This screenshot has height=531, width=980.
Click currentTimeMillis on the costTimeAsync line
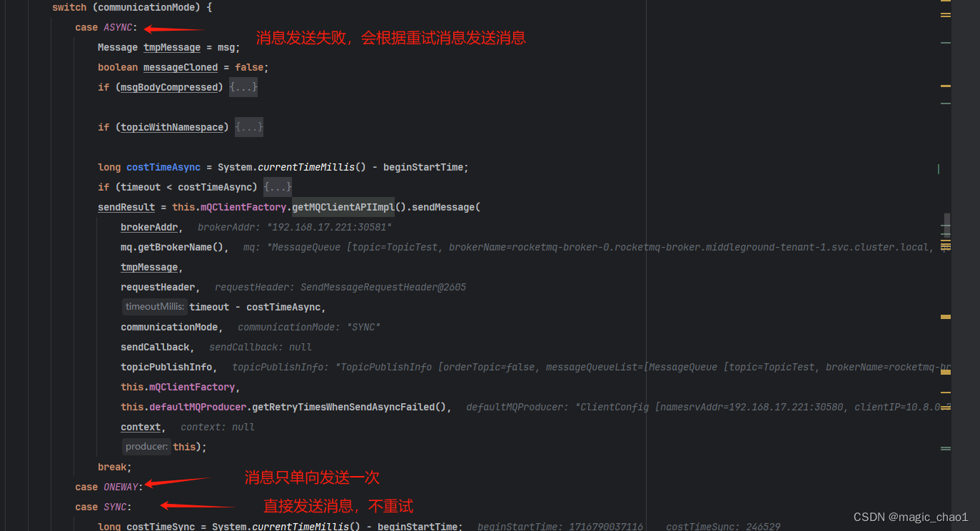(306, 167)
